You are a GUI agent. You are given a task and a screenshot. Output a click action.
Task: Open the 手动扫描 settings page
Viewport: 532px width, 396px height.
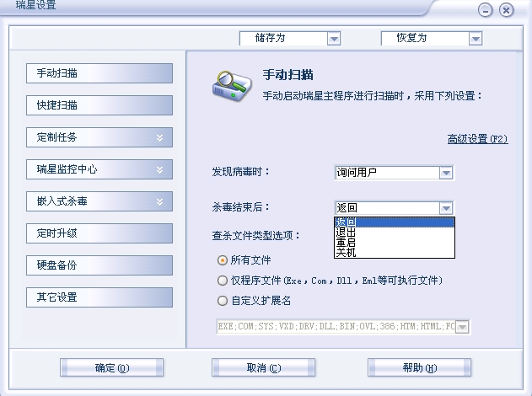[99, 73]
